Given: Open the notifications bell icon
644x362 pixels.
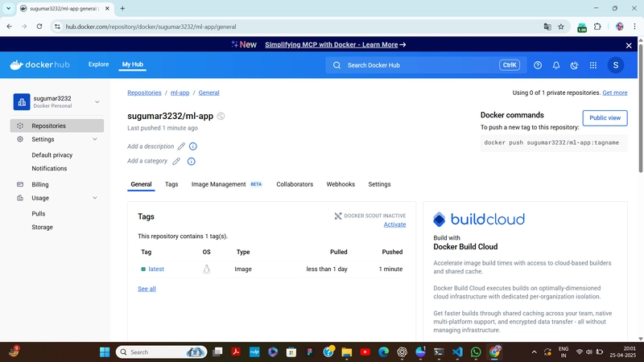Looking at the screenshot, I should click(556, 65).
